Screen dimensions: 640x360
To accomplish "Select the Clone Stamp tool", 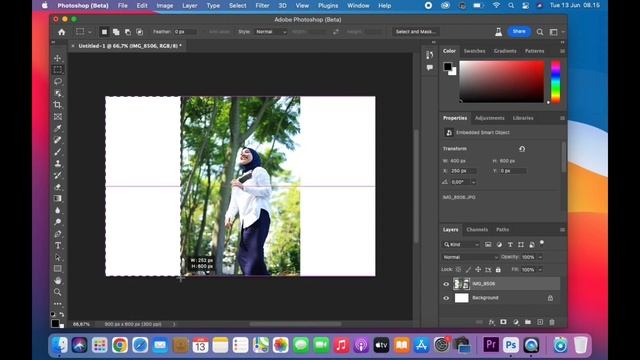I will 58,163.
